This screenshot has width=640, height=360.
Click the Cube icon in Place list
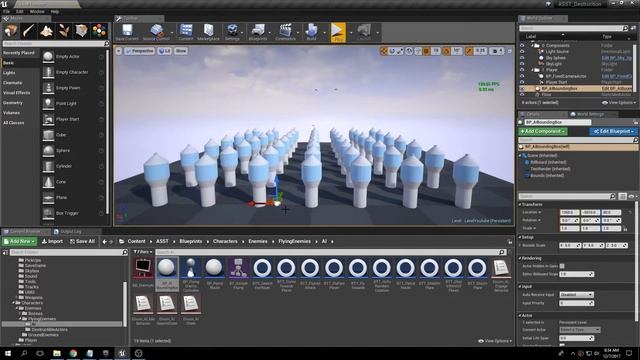tap(48, 135)
